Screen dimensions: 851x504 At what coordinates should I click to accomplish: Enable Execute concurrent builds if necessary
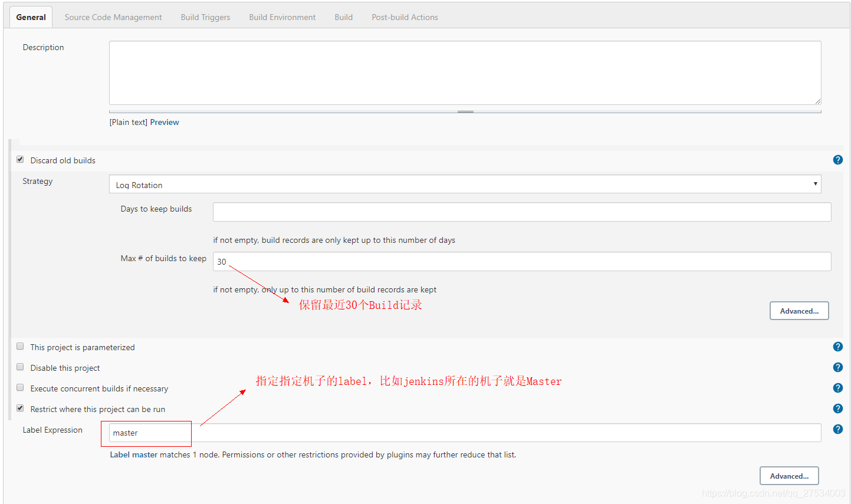pyautogui.click(x=19, y=387)
